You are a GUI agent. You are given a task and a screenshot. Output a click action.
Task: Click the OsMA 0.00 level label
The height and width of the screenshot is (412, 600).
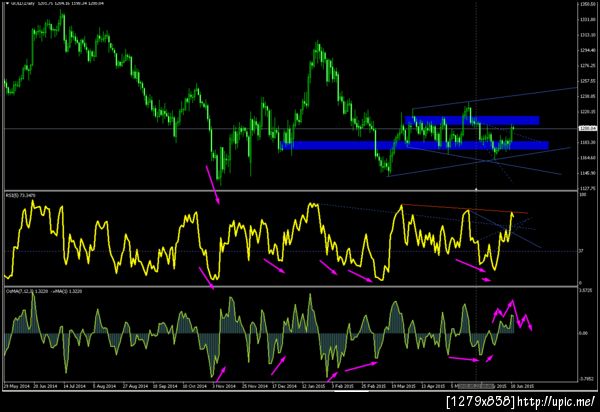[x=583, y=333]
